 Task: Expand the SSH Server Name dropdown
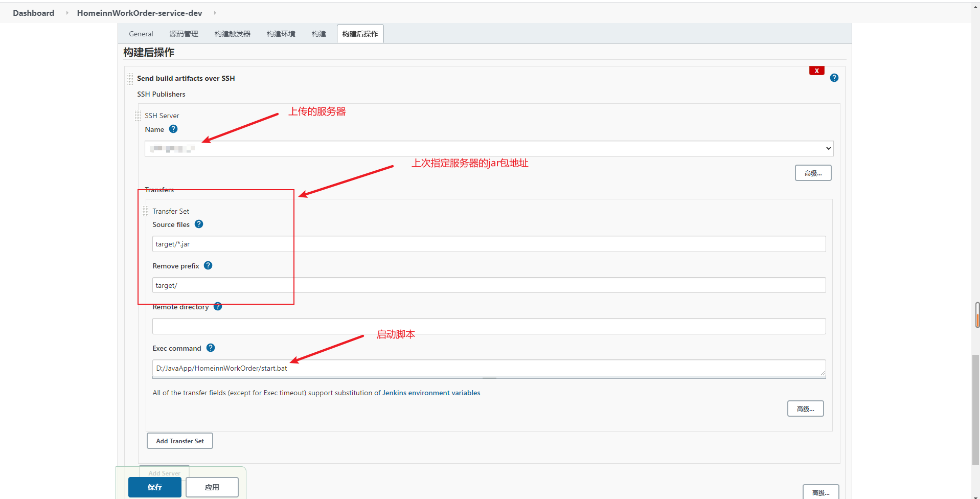click(x=489, y=148)
